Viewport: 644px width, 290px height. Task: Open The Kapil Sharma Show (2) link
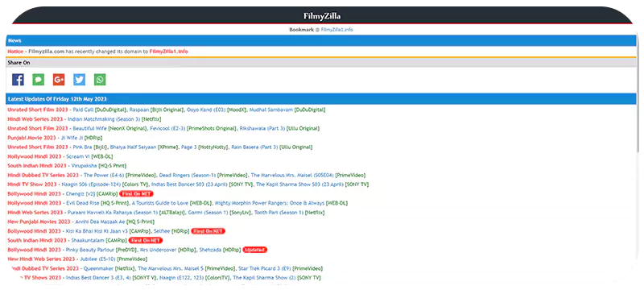[264, 278]
